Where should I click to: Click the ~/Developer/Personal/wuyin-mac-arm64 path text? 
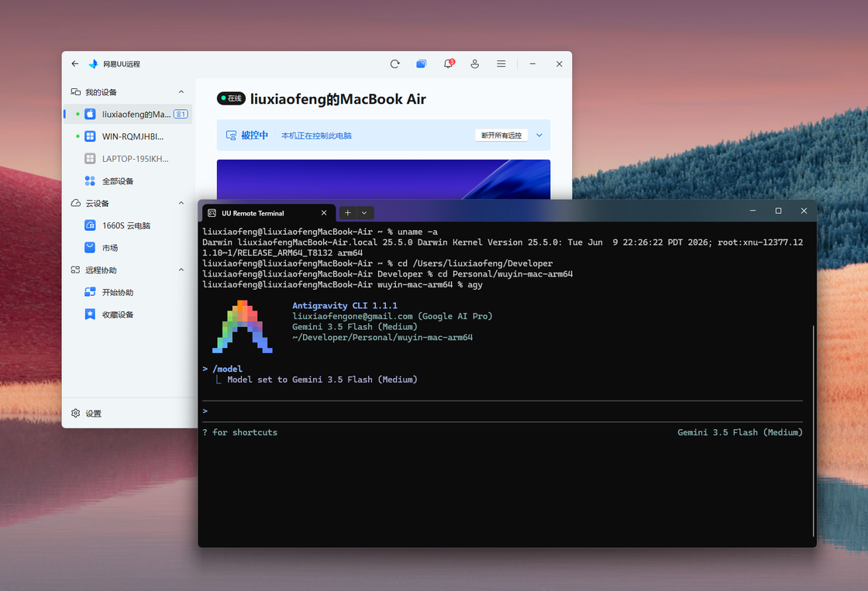tap(383, 337)
